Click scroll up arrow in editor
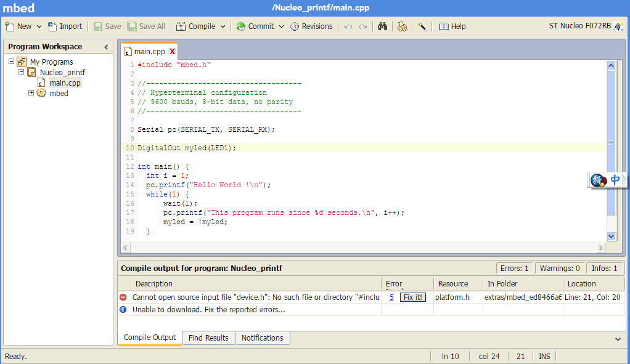 (x=611, y=65)
